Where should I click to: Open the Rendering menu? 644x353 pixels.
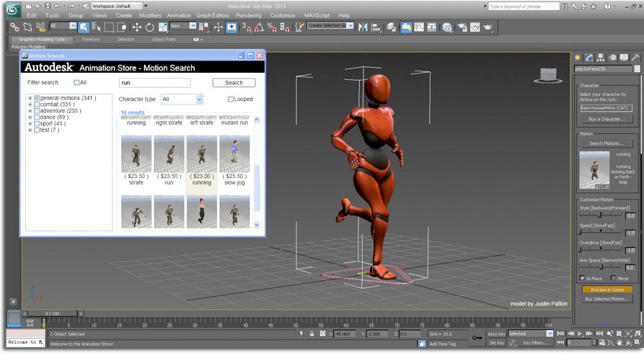coord(249,15)
